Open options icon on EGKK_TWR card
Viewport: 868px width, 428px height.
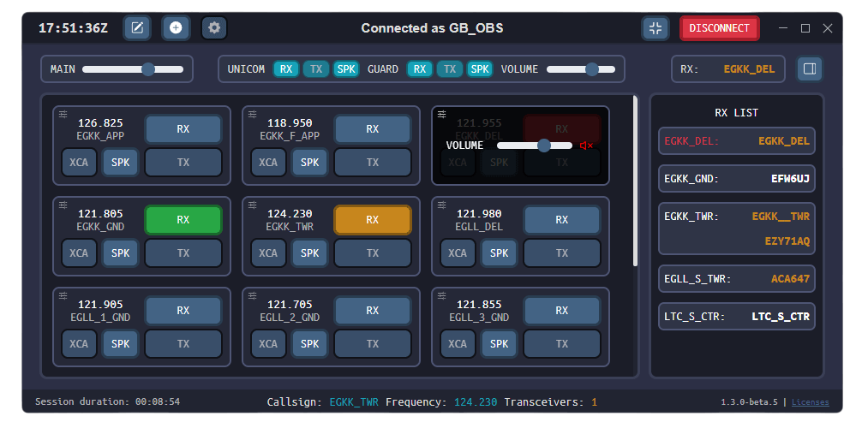(253, 205)
